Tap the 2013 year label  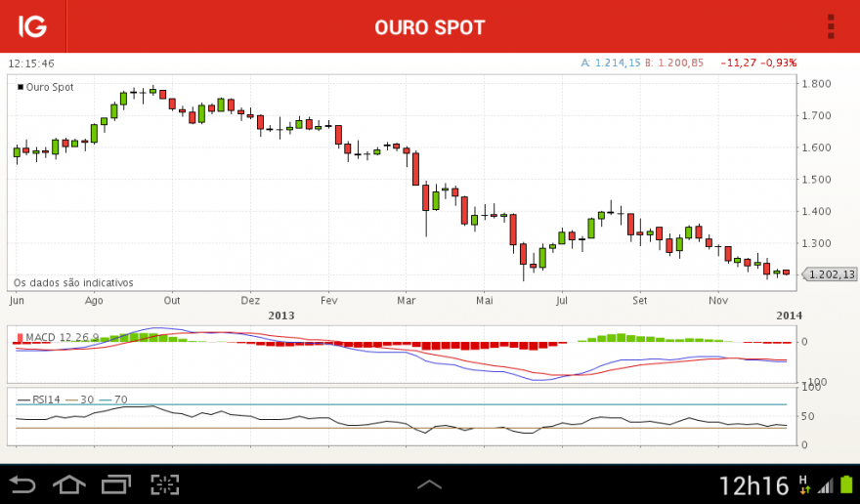click(x=280, y=315)
